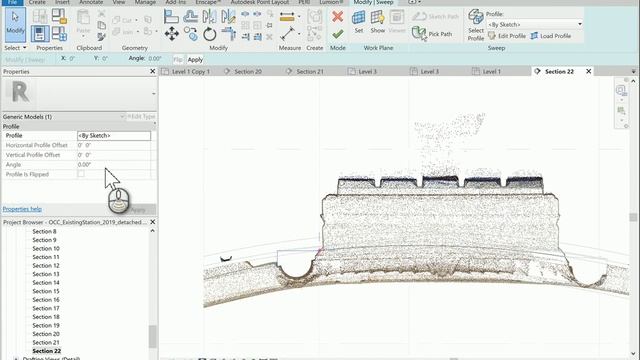
Task: Select the Move tool
Action: click(x=171, y=33)
